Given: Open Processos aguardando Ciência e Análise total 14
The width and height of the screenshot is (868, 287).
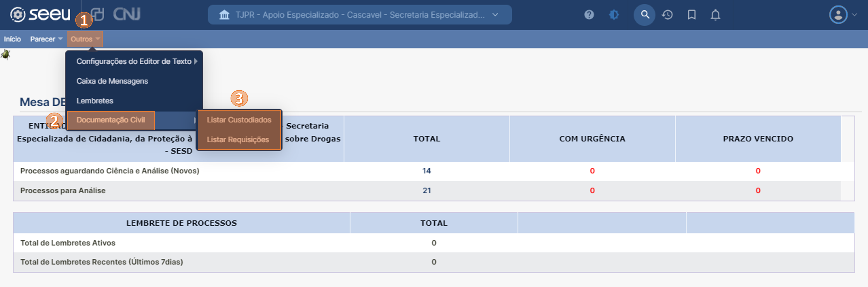Looking at the screenshot, I should pyautogui.click(x=426, y=171).
